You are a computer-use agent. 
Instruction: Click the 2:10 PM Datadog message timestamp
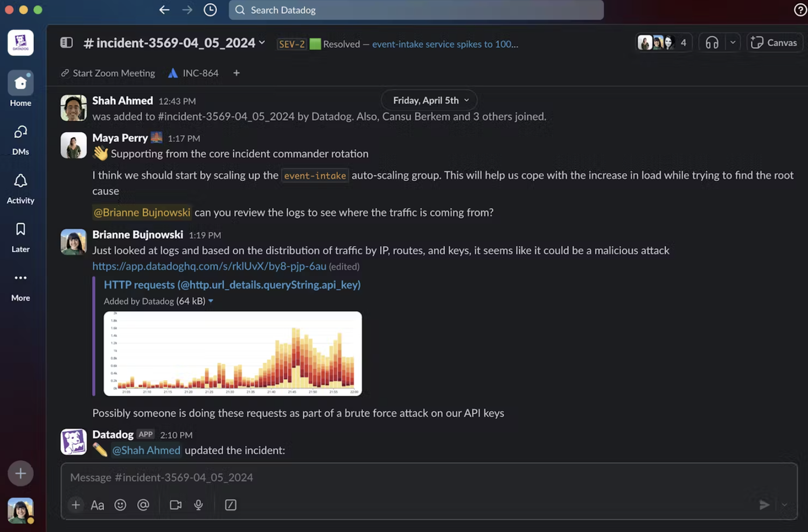pos(176,435)
